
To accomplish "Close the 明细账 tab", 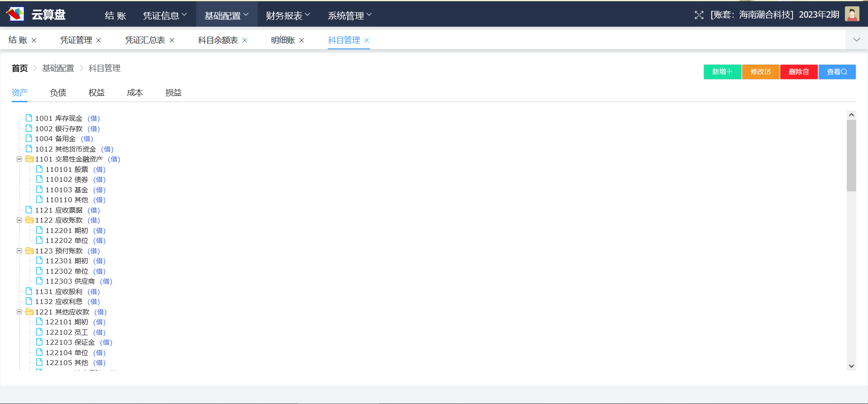I will tap(302, 40).
